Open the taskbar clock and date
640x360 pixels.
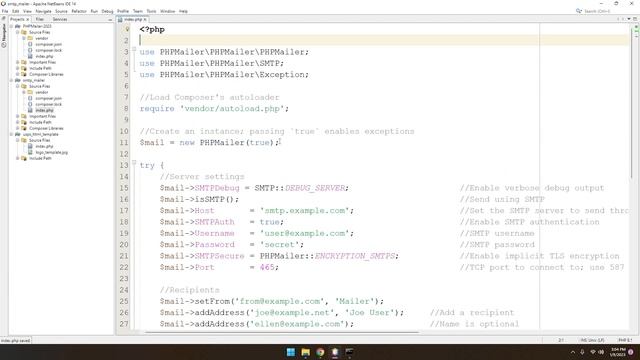click(x=618, y=352)
